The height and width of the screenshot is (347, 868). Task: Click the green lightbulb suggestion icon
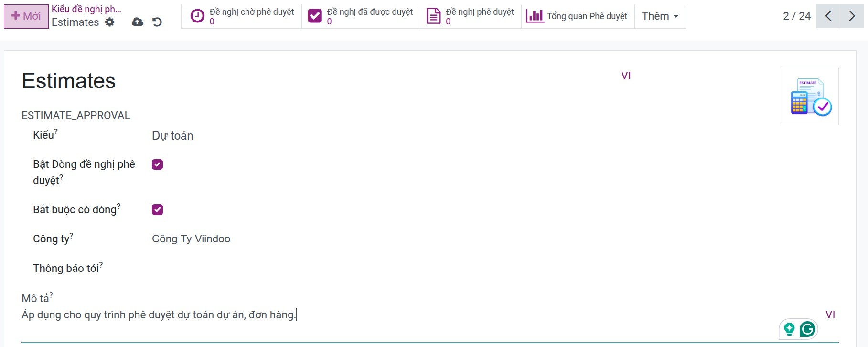click(789, 329)
